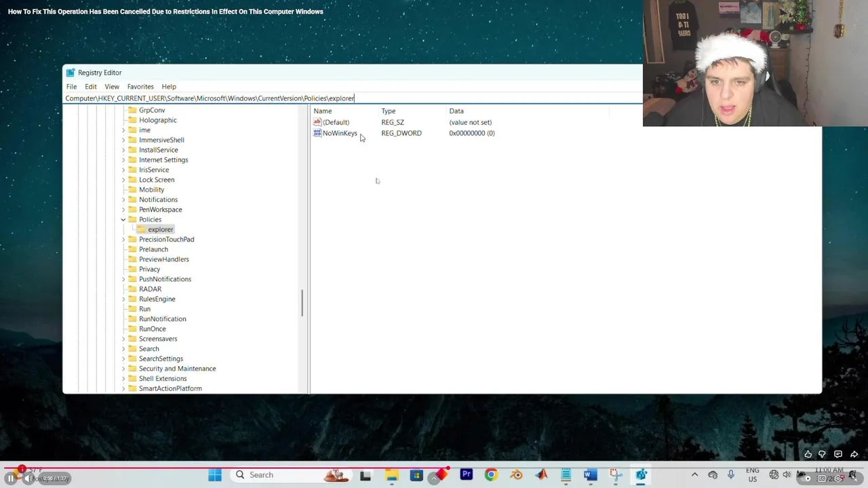Image resolution: width=868 pixels, height=488 pixels.
Task: Open the View menu
Action: [112, 87]
